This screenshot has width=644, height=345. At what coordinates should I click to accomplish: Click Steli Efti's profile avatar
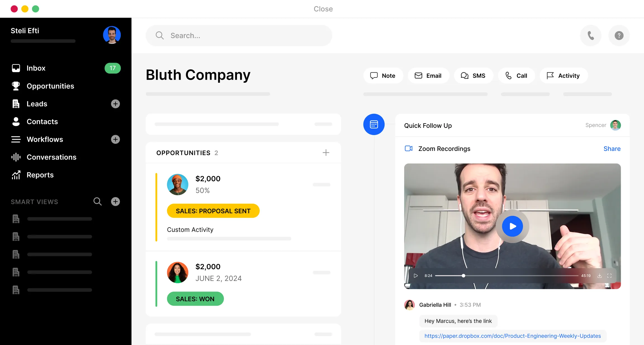pos(112,35)
